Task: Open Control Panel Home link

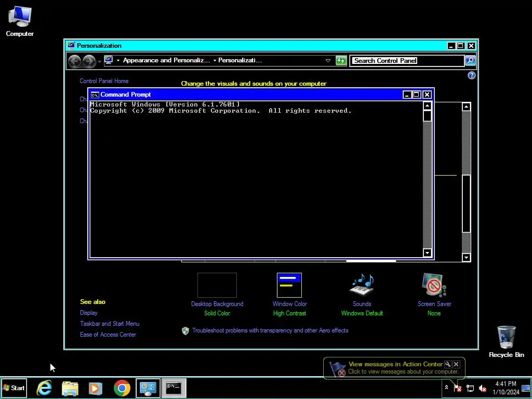Action: coord(104,81)
